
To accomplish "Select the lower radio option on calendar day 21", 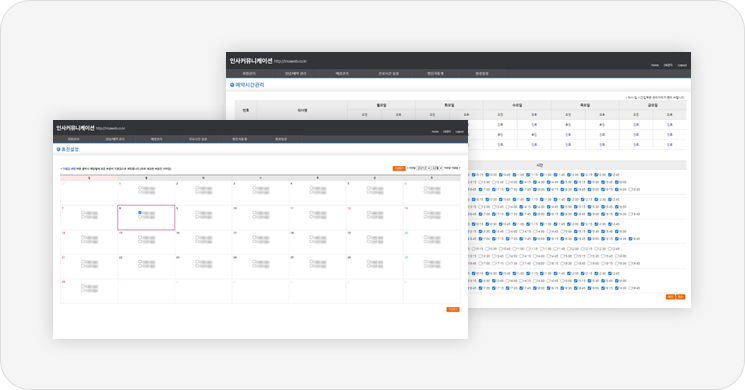I will tap(83, 266).
